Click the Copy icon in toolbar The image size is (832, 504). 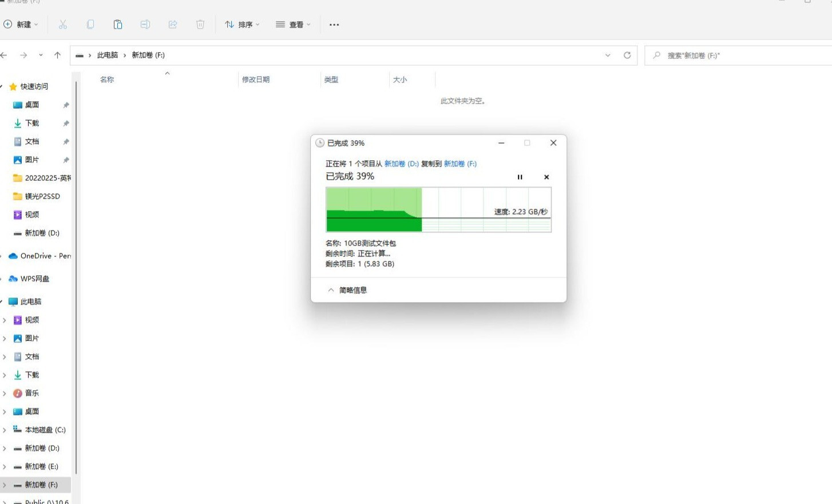pyautogui.click(x=90, y=25)
